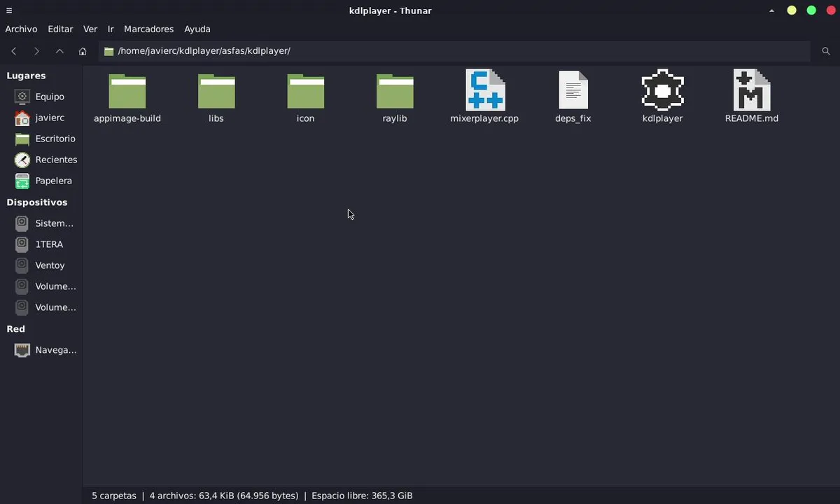
Task: Select the deps_fix text file icon
Action: [573, 90]
